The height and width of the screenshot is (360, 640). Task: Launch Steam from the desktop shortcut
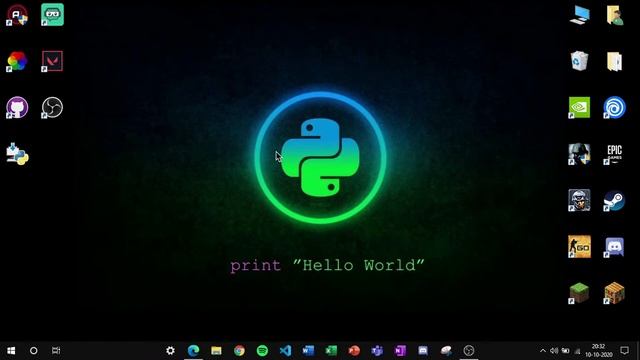[615, 200]
